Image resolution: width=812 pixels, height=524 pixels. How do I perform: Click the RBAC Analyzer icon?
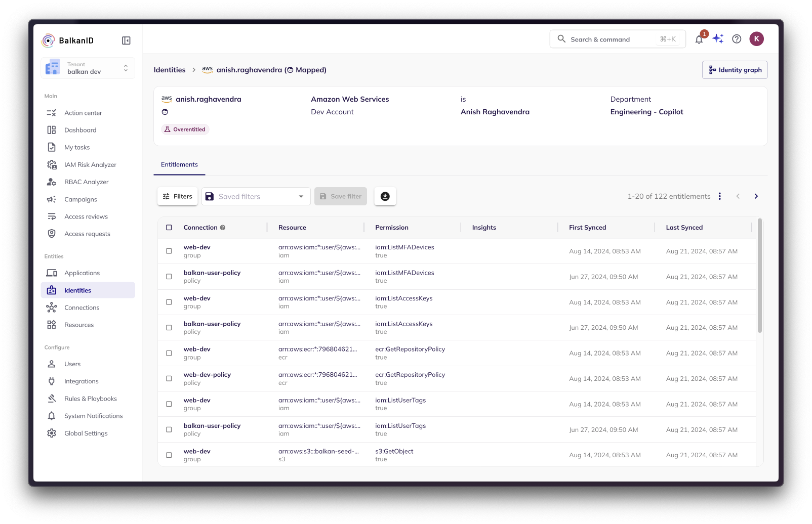(x=52, y=182)
